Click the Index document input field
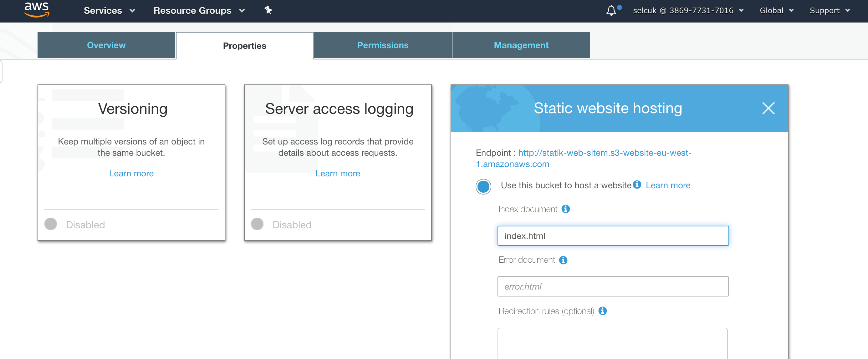The height and width of the screenshot is (359, 868). 613,236
